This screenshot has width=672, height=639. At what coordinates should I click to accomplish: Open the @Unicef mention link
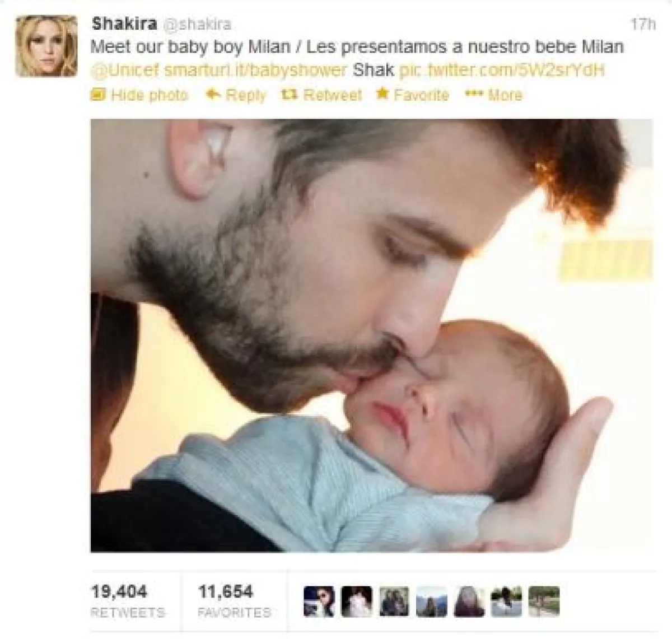125,71
